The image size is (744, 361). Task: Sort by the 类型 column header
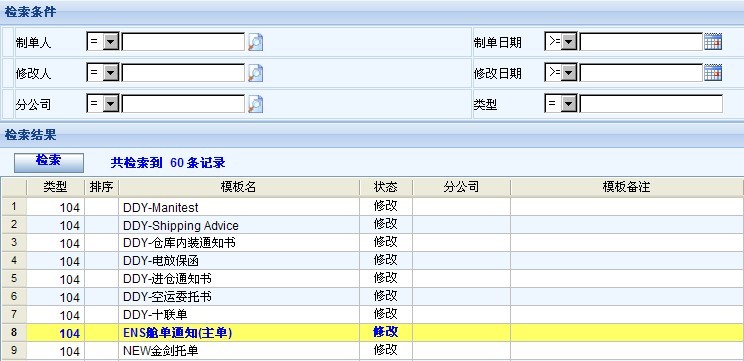(55, 187)
